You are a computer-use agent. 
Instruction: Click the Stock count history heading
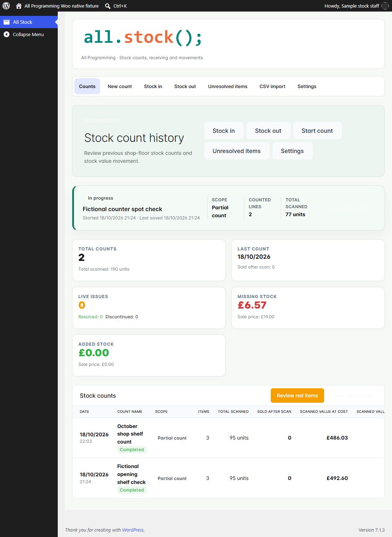tap(134, 138)
